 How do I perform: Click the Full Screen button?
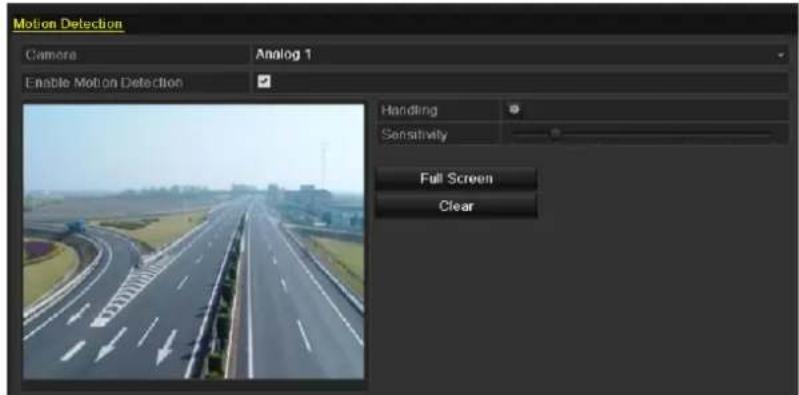456,179
